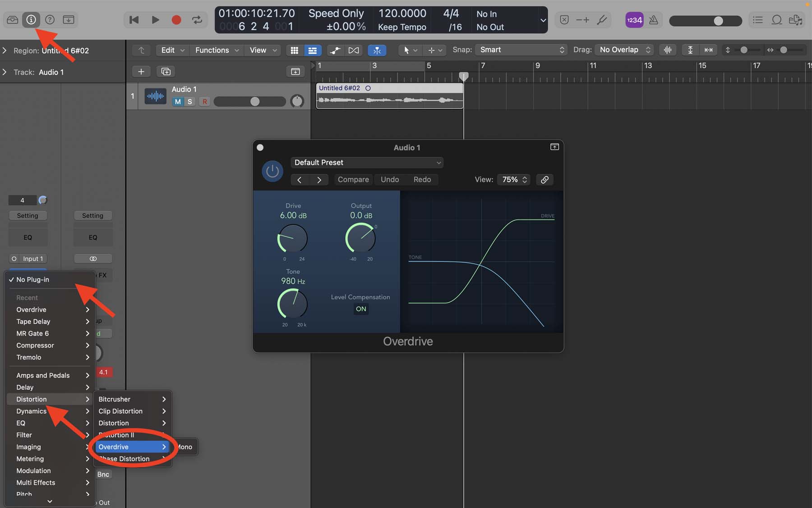The width and height of the screenshot is (812, 508).
Task: Click the Compare button
Action: point(353,180)
